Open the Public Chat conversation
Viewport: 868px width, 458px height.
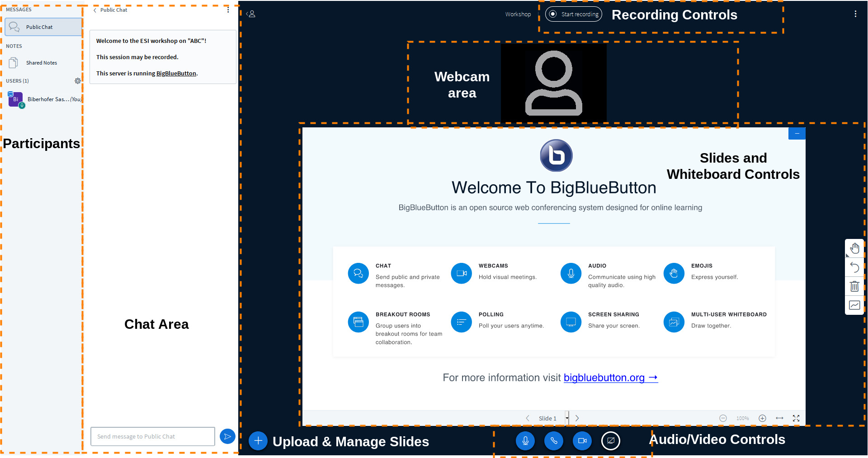(43, 27)
